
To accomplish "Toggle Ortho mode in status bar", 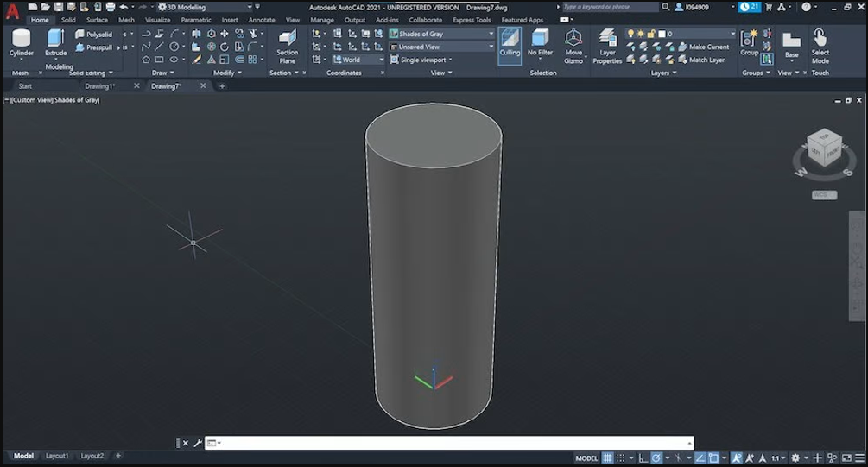I will point(643,458).
